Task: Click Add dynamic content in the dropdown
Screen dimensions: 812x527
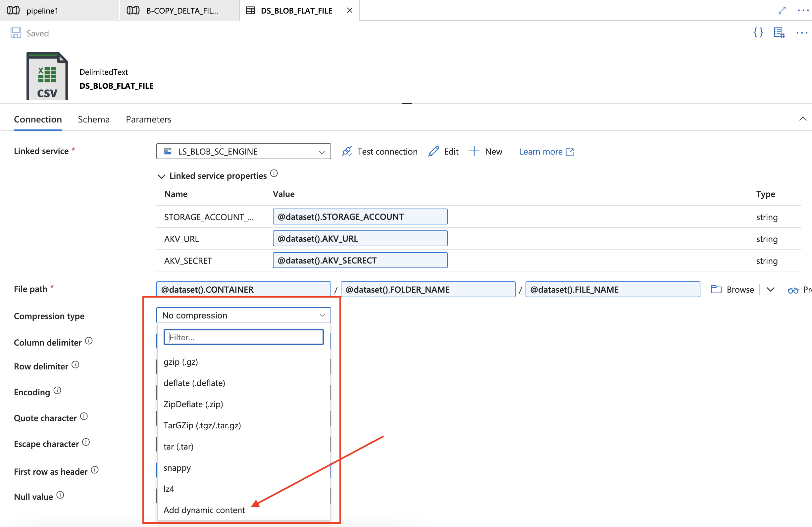Action: (204, 510)
